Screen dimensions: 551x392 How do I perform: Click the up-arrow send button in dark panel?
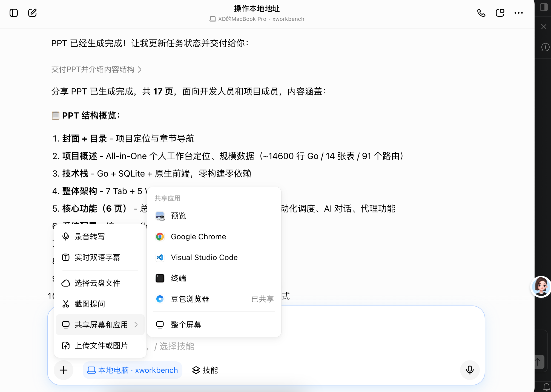coord(538,362)
